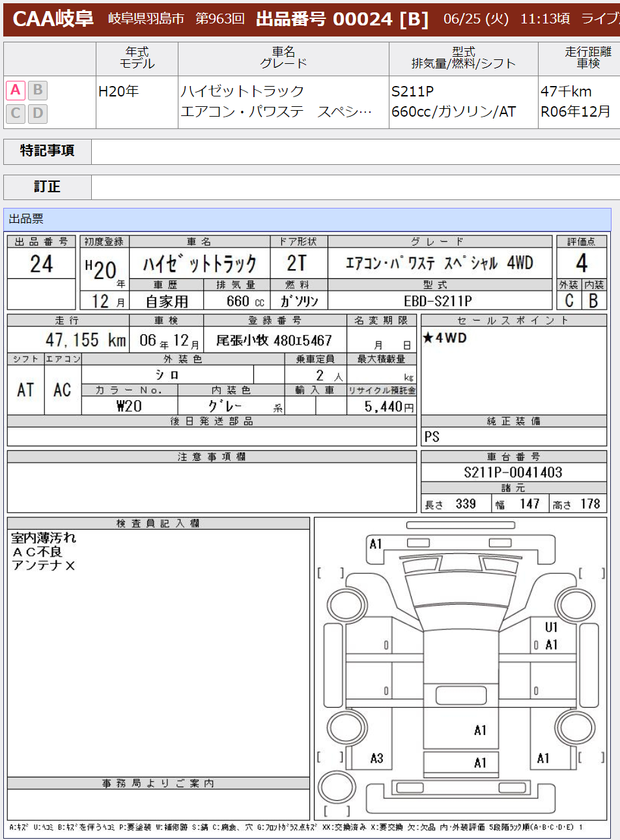Click the 事務局よりご案内 header
620x840 pixels.
pos(158,783)
